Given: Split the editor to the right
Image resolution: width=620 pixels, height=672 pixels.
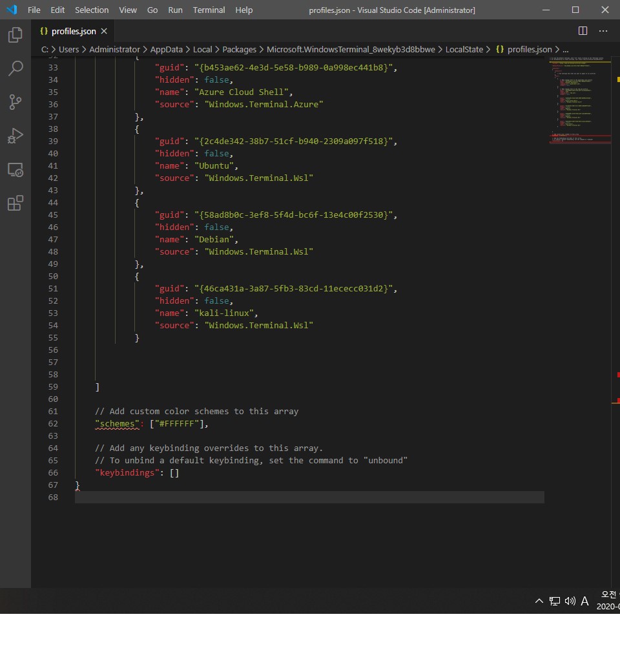Looking at the screenshot, I should [583, 31].
